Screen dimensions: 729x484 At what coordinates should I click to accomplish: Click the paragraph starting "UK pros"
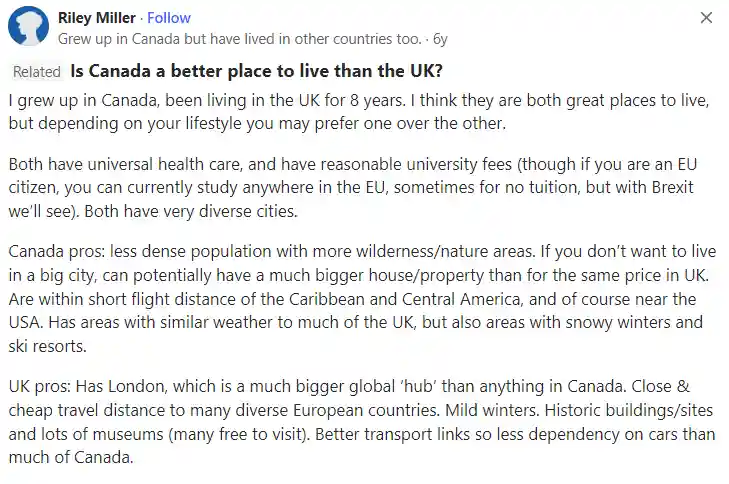click(362, 422)
